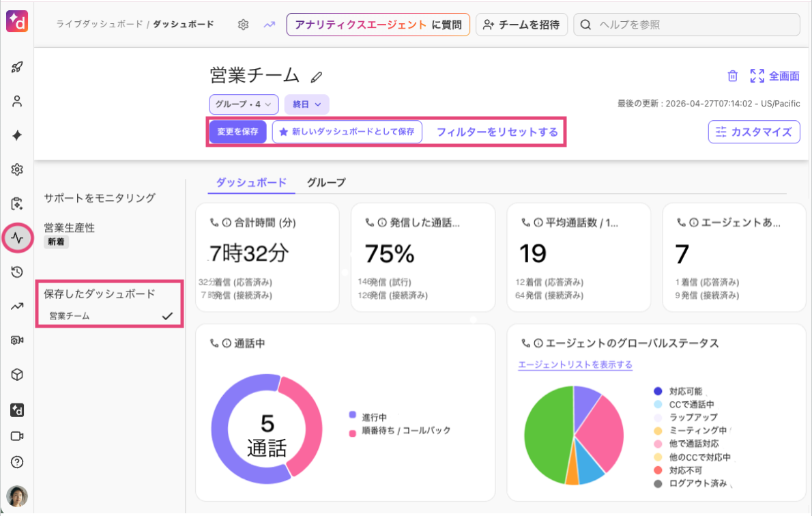Select サポートをモニタリング in left panel
The height and width of the screenshot is (516, 812).
(x=100, y=198)
